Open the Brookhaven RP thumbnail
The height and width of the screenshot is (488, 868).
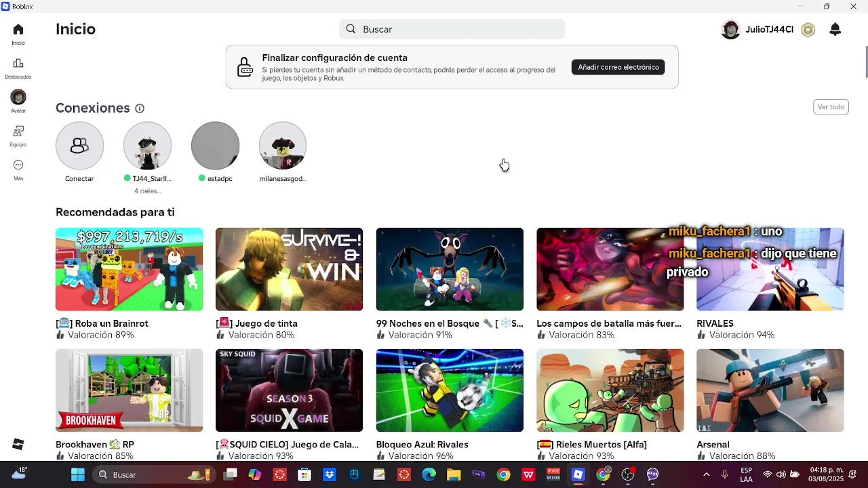coord(129,390)
